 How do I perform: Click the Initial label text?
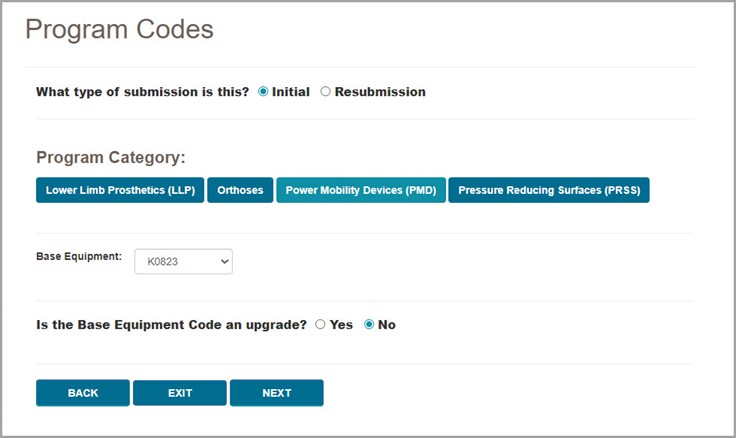point(291,92)
